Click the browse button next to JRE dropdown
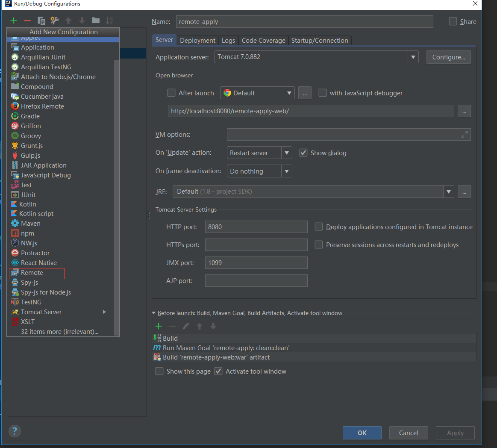This screenshot has width=497, height=448. [465, 192]
